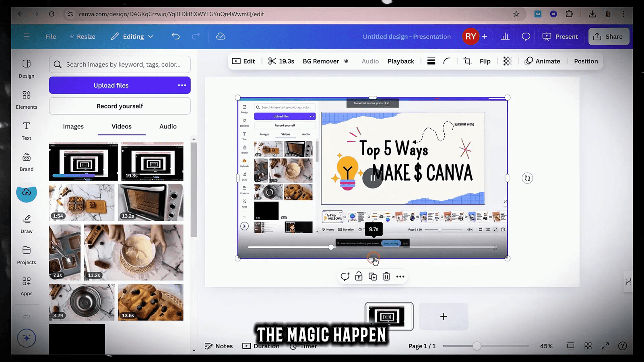Click the video progress bar knob
Viewport: 644px width, 362px height.
331,247
